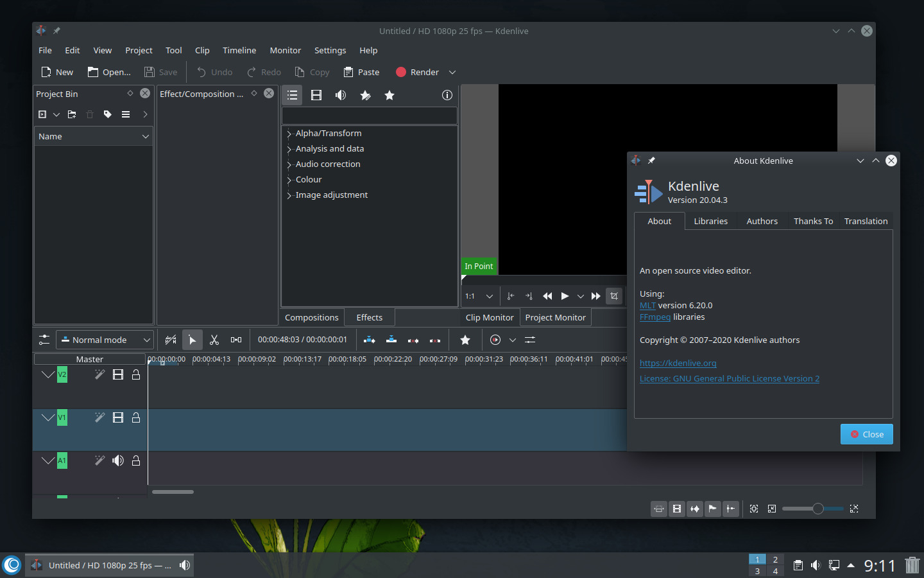This screenshot has height=578, width=924.
Task: Open the Normal mode dropdown
Action: tap(105, 340)
